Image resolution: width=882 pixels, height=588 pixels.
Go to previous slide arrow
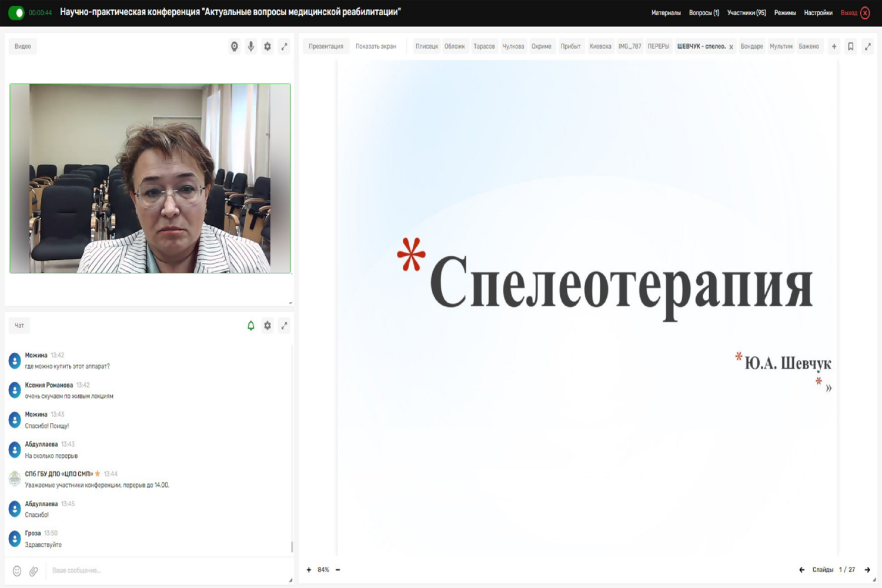pos(801,570)
